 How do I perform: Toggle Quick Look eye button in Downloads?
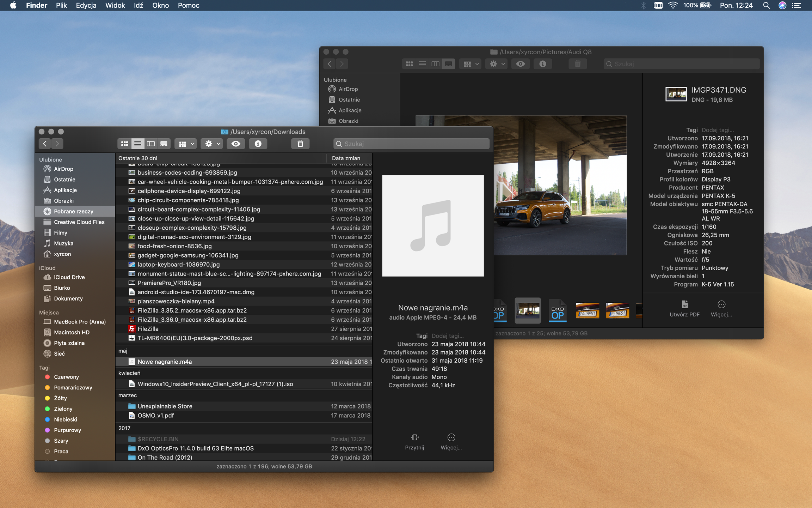pyautogui.click(x=236, y=144)
